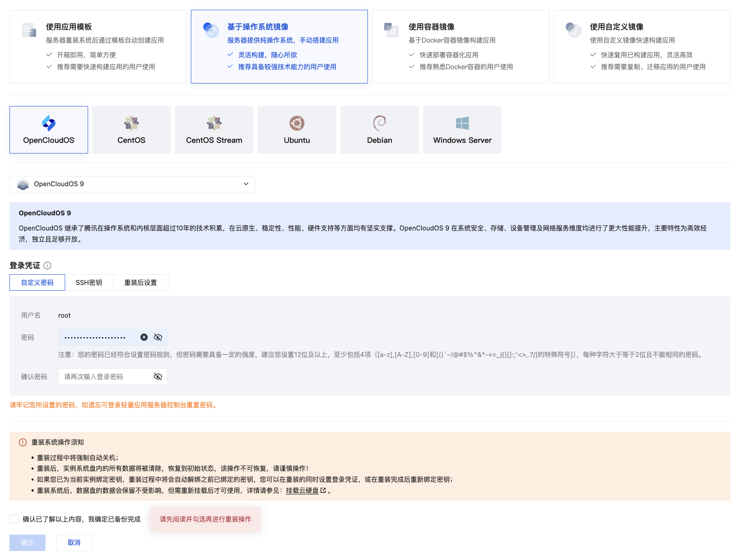Clear the password with the X icon
739x560 pixels.
(x=144, y=337)
